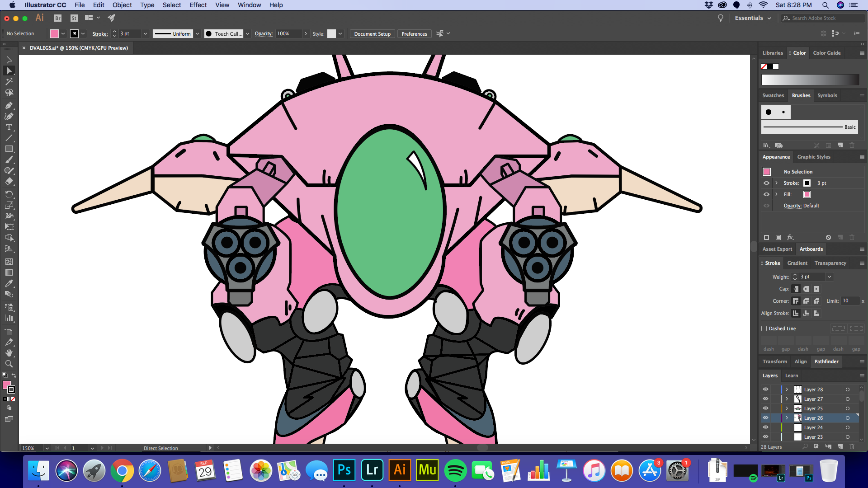
Task: Enable the Dashed Line checkbox
Action: [764, 328]
